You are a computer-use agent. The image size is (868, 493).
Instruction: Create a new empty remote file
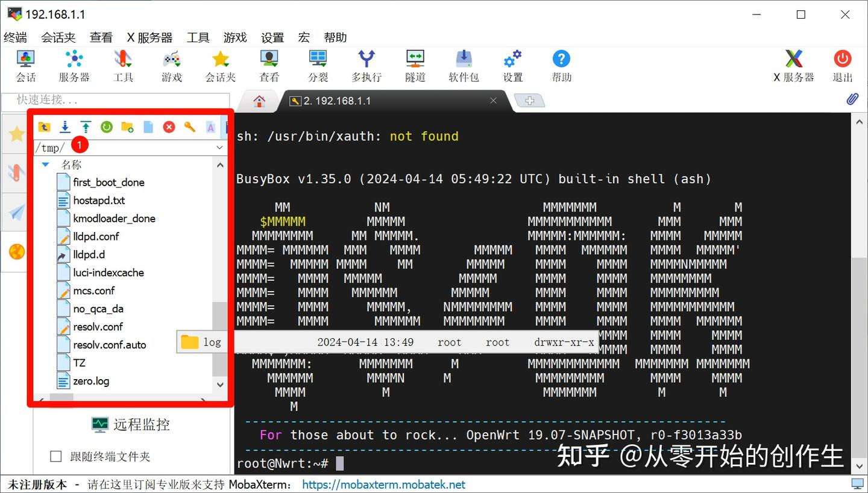(148, 127)
